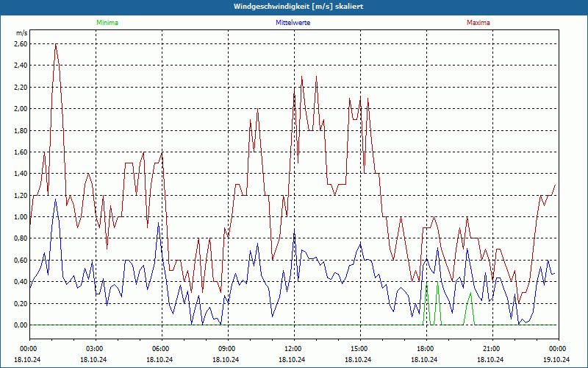This screenshot has height=368, width=588.
Task: Click the 09:00 time axis label
Action: pyautogui.click(x=228, y=349)
